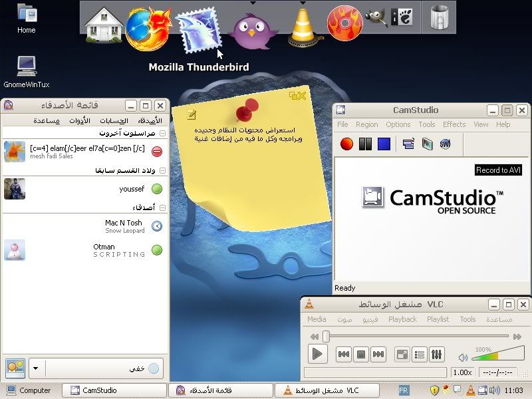
Task: Open the GNOME foot dock icon
Action: 402,17
